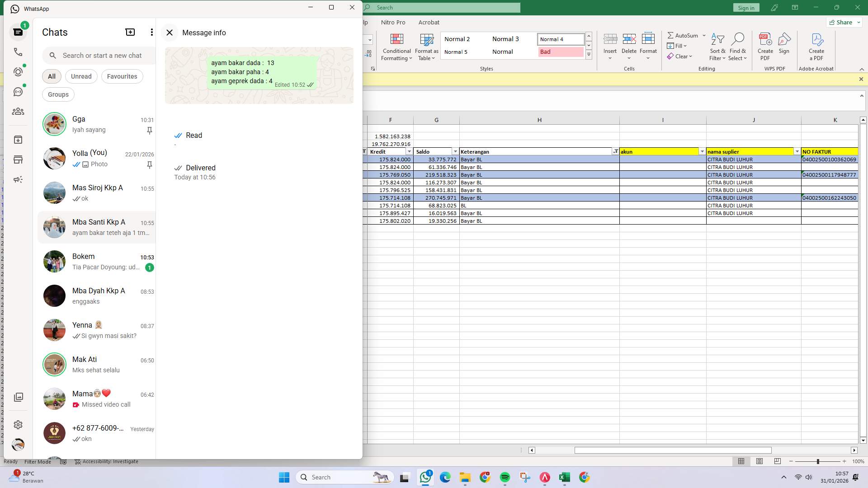This screenshot has width=868, height=488.
Task: Click the Find & Select magnifier icon
Action: pos(737,39)
